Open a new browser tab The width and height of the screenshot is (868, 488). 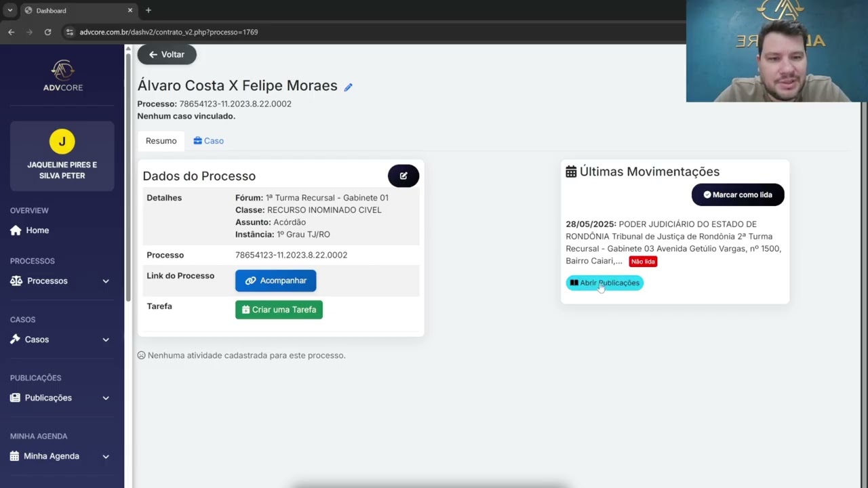[149, 10]
